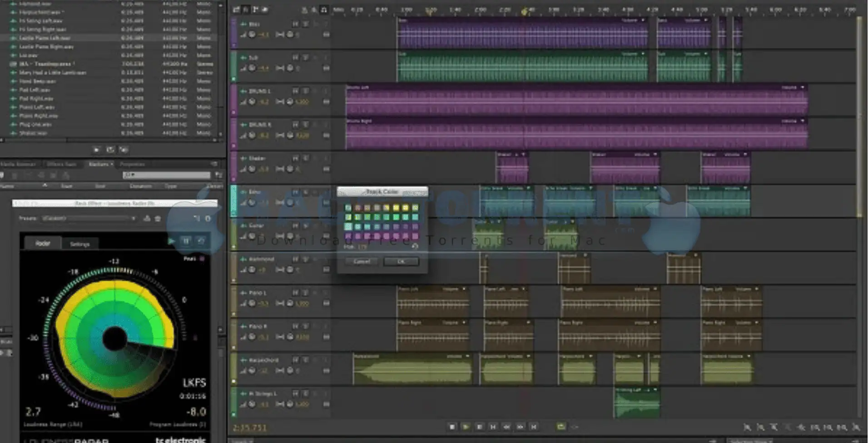This screenshot has height=443, width=868.
Task: Click the OK button in Track Color dialog
Action: coord(401,261)
